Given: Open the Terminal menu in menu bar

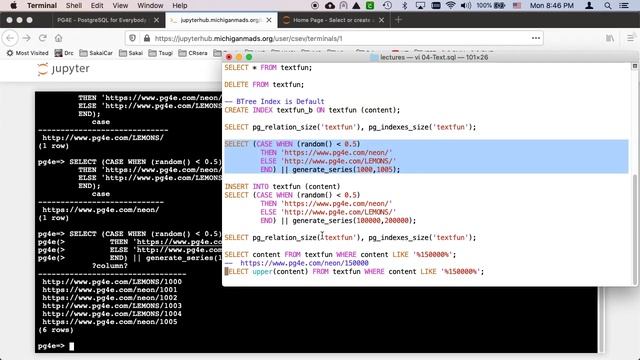Looking at the screenshot, I should (42, 5).
